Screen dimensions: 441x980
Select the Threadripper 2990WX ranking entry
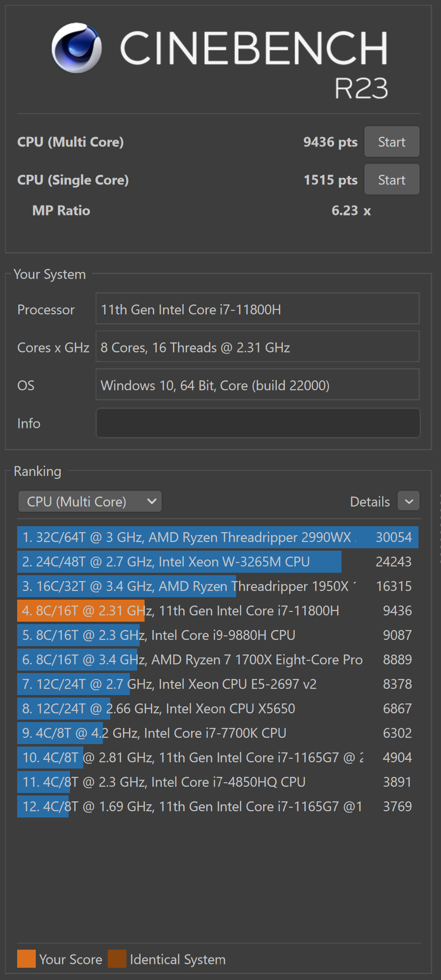pos(217,537)
